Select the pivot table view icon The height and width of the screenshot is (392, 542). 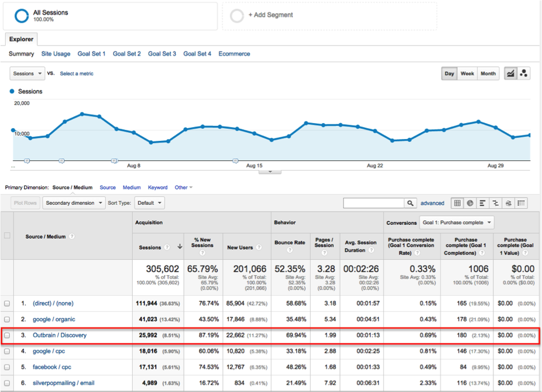tap(521, 203)
